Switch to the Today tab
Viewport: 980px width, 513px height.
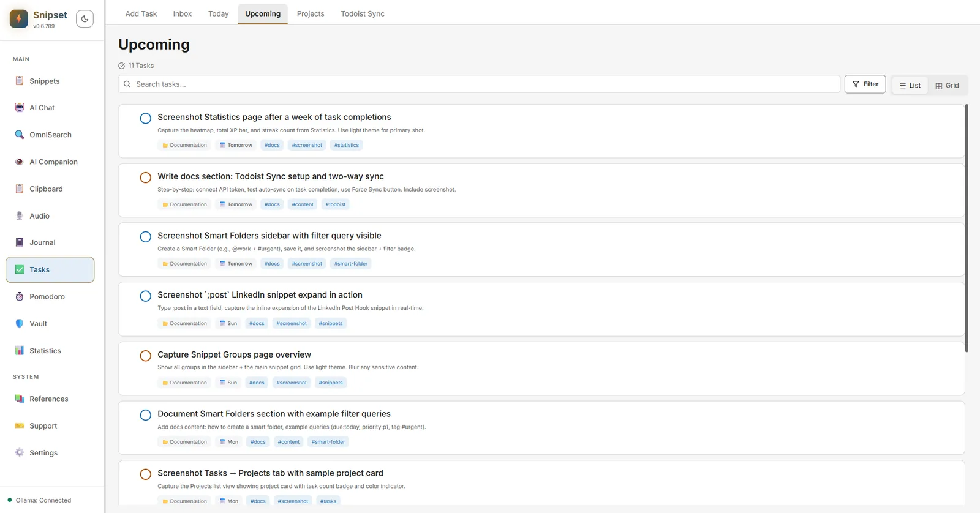218,13
